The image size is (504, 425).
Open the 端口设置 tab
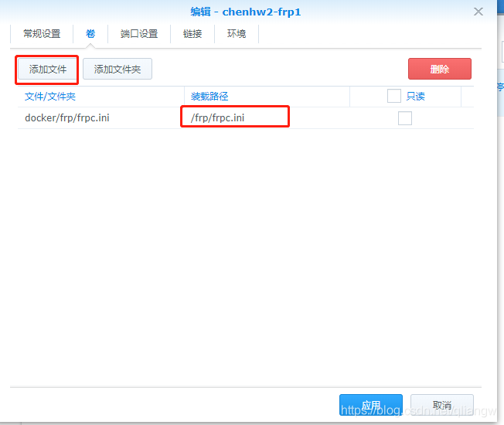click(x=139, y=33)
